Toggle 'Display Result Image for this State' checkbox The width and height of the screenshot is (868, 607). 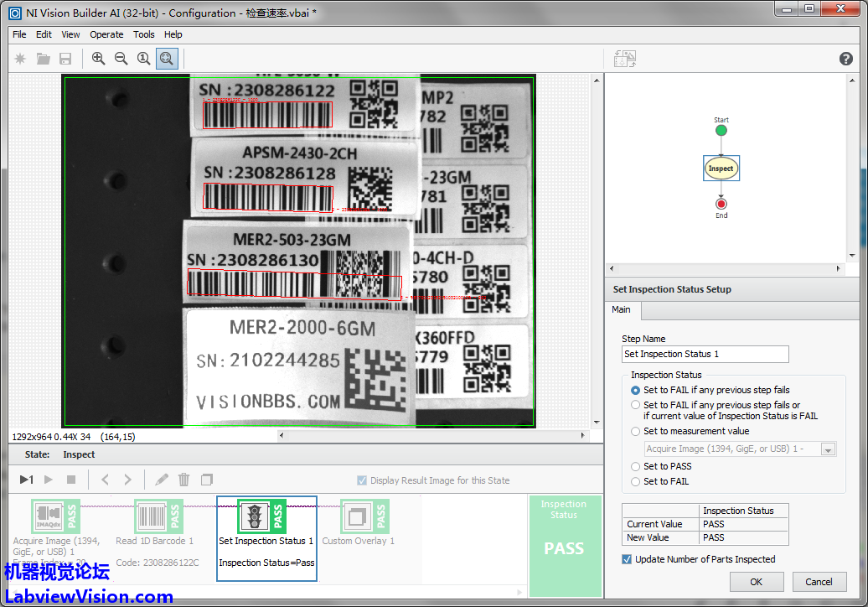[x=362, y=480]
